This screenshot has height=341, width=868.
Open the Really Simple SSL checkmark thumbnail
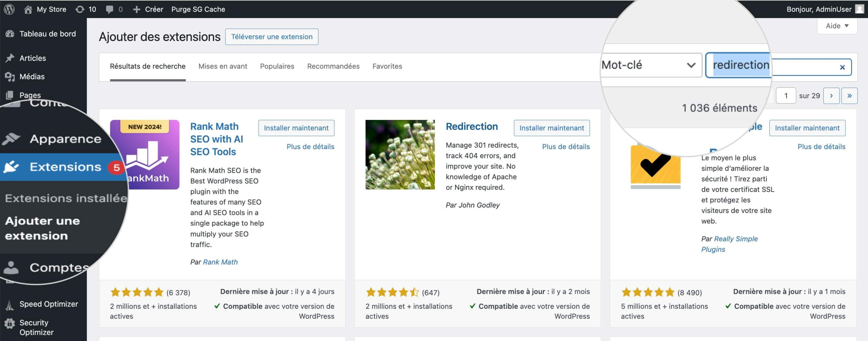click(655, 166)
